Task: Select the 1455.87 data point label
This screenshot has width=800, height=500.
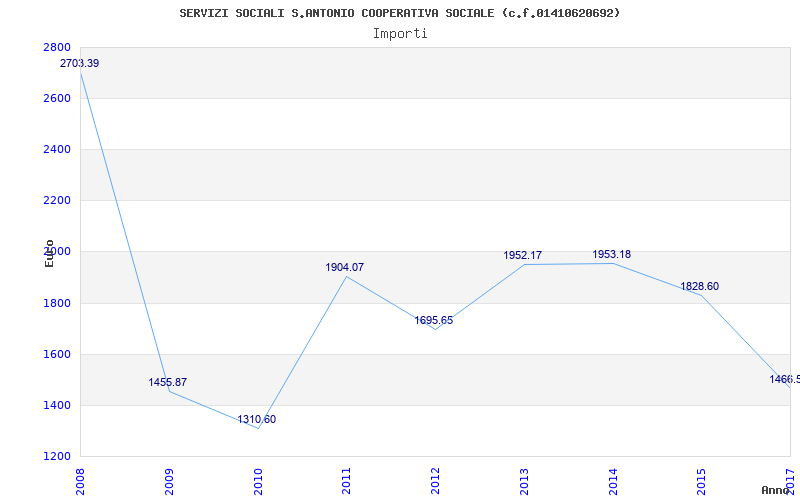Action: click(168, 383)
